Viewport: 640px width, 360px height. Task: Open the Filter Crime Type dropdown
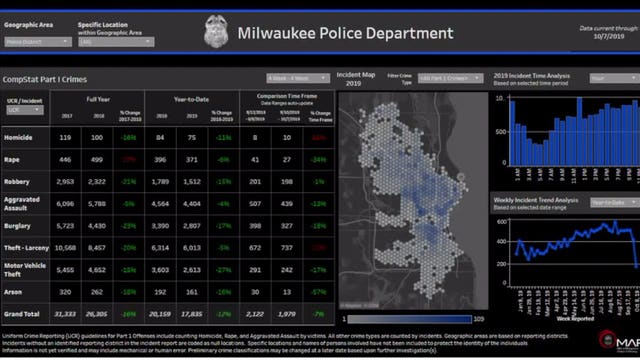(450, 78)
